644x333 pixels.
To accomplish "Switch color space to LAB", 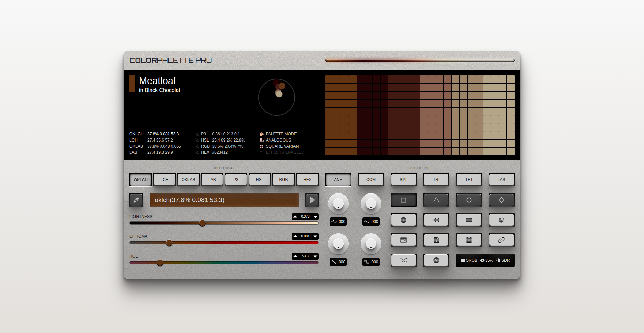I will 212,180.
